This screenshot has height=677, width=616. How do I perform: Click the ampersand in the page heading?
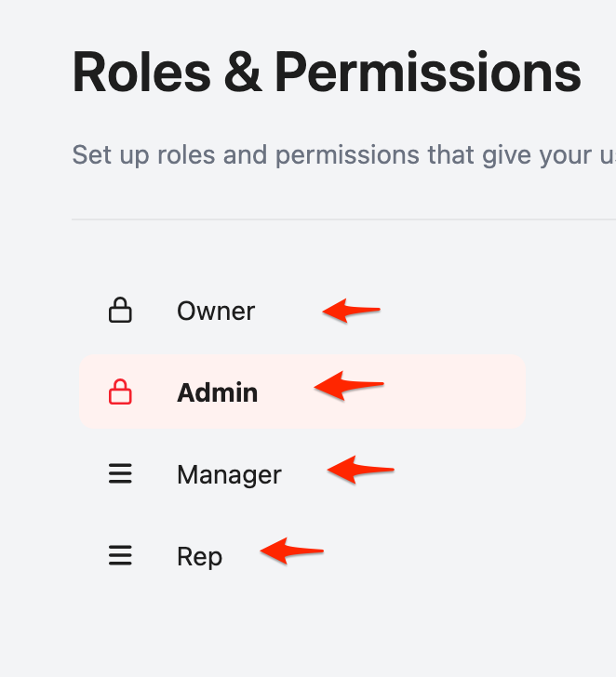(243, 73)
